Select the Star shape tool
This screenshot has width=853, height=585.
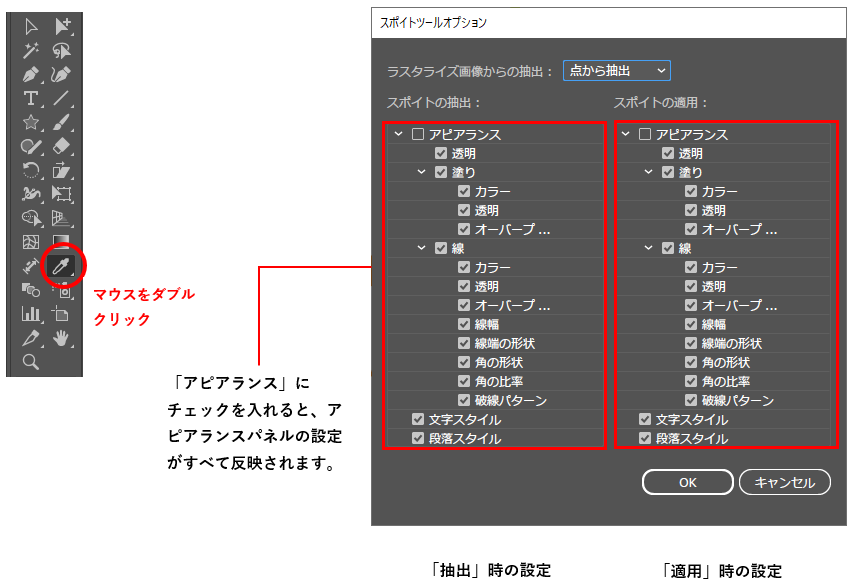click(31, 122)
